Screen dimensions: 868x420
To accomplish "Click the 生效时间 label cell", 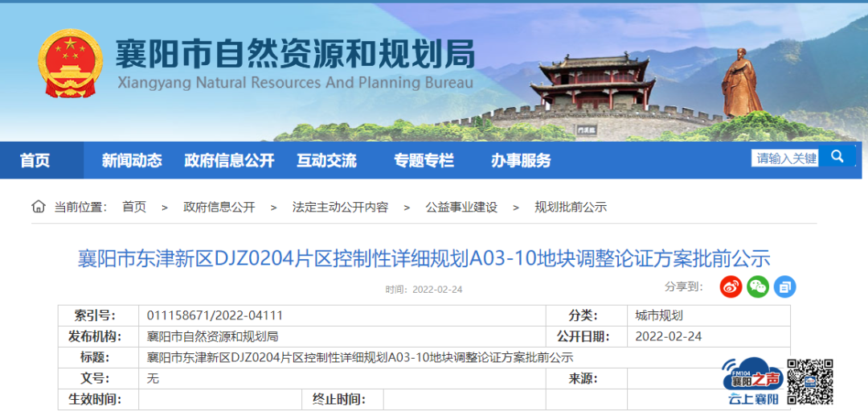I will (99, 400).
